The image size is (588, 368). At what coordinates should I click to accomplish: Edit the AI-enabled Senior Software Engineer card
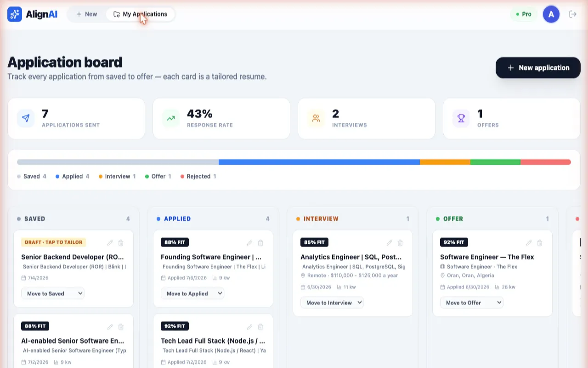pos(110,327)
